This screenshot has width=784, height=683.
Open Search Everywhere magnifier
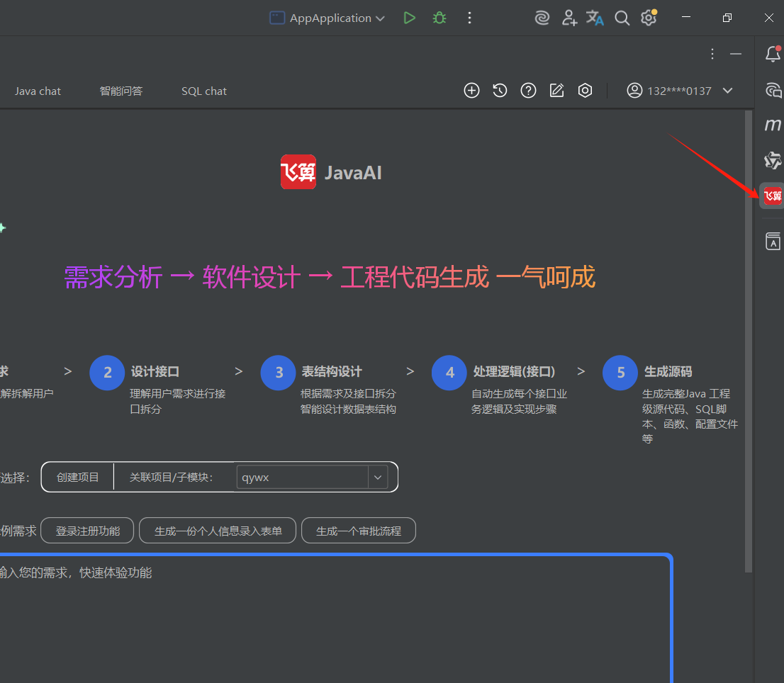tap(622, 18)
